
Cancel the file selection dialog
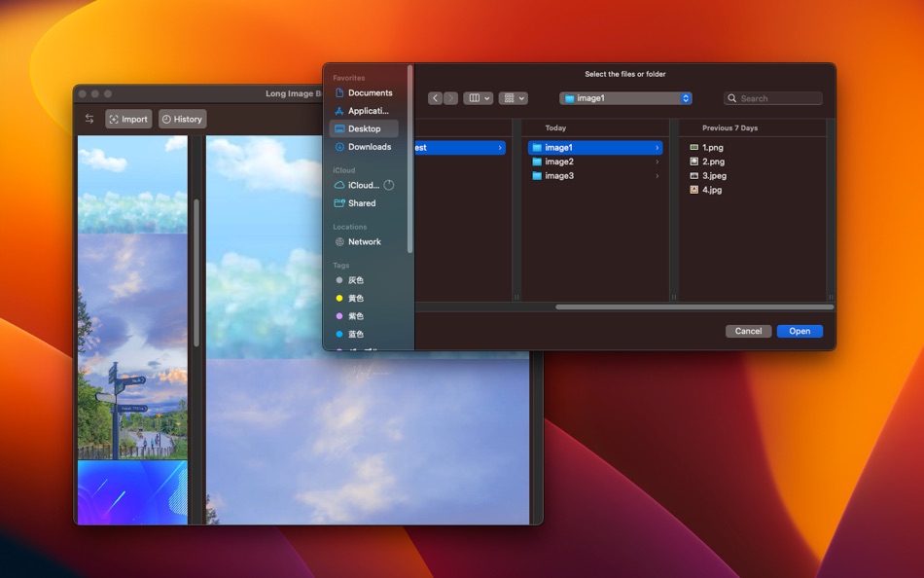coord(748,331)
